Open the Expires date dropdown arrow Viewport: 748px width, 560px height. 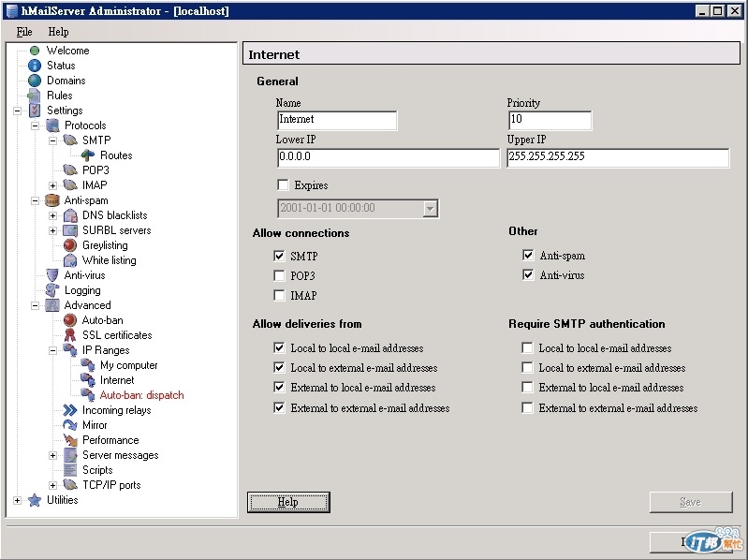(x=431, y=209)
